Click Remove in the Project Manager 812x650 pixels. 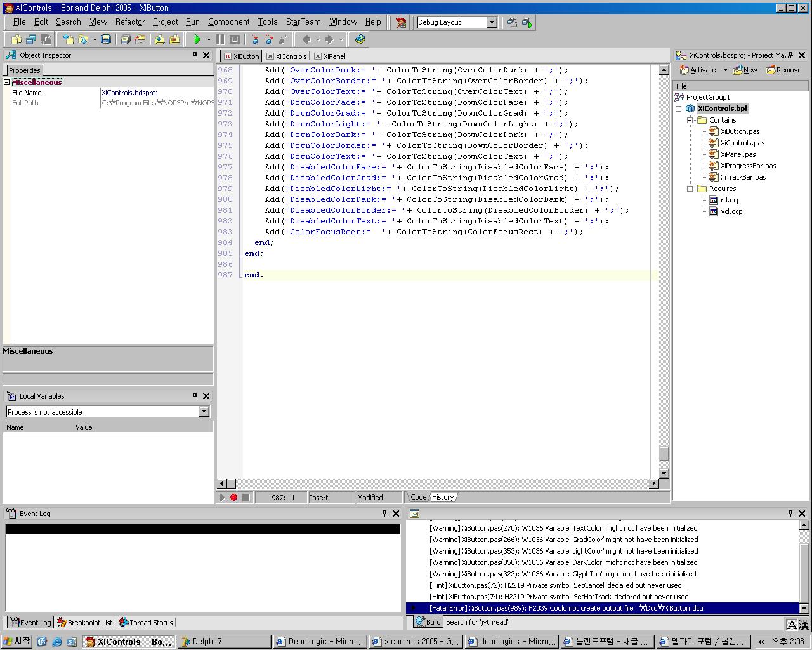[x=783, y=70]
